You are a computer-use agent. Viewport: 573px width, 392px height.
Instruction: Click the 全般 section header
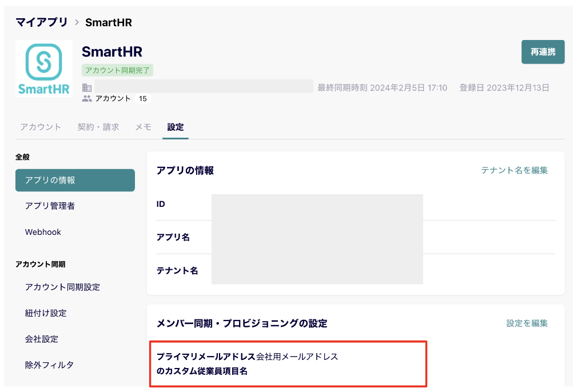(22, 157)
